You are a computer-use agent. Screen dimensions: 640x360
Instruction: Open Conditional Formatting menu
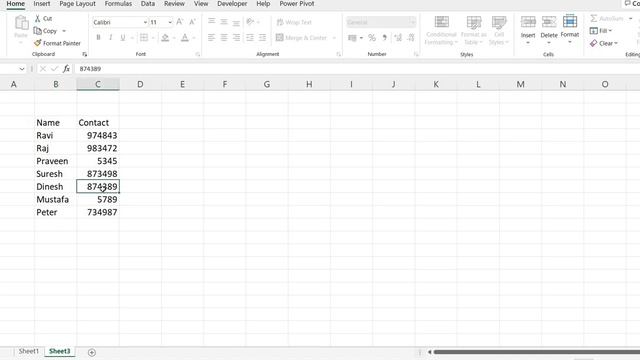coord(441,30)
